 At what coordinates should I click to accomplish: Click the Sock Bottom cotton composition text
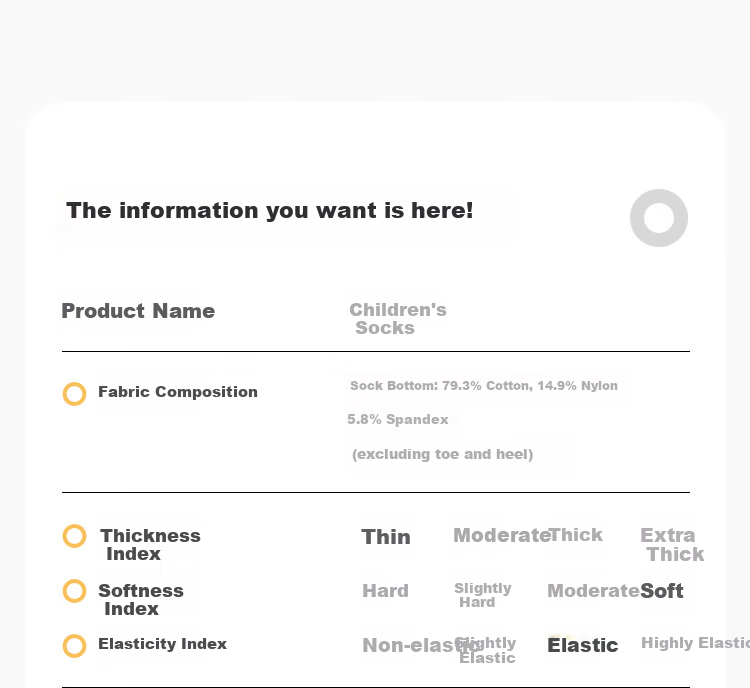[x=484, y=386]
